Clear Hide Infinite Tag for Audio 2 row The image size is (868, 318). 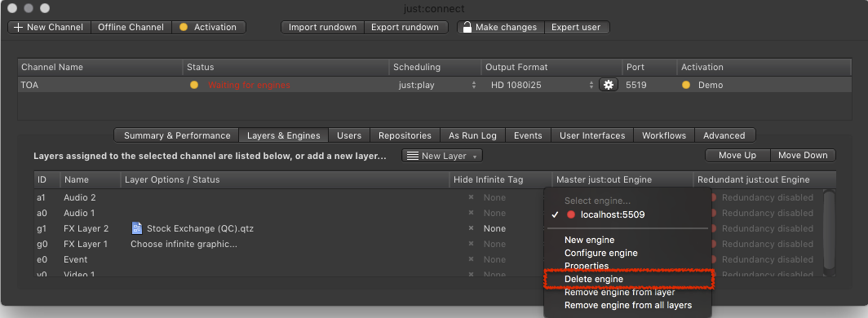click(x=471, y=197)
